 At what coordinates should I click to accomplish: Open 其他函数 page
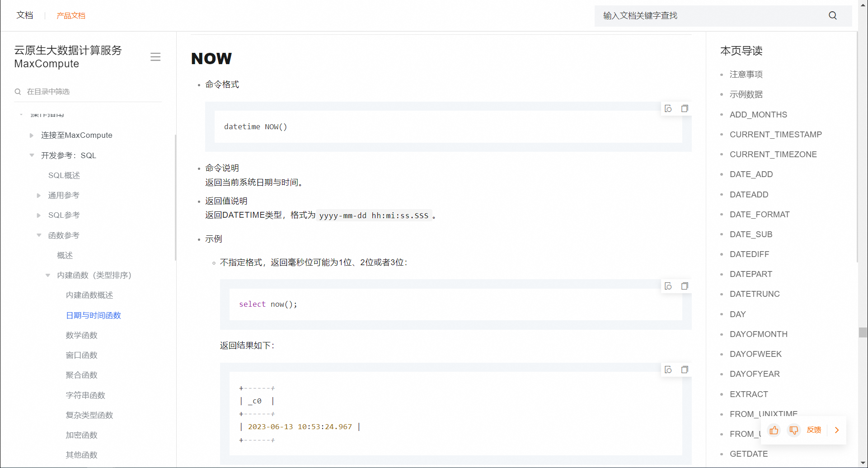click(81, 455)
